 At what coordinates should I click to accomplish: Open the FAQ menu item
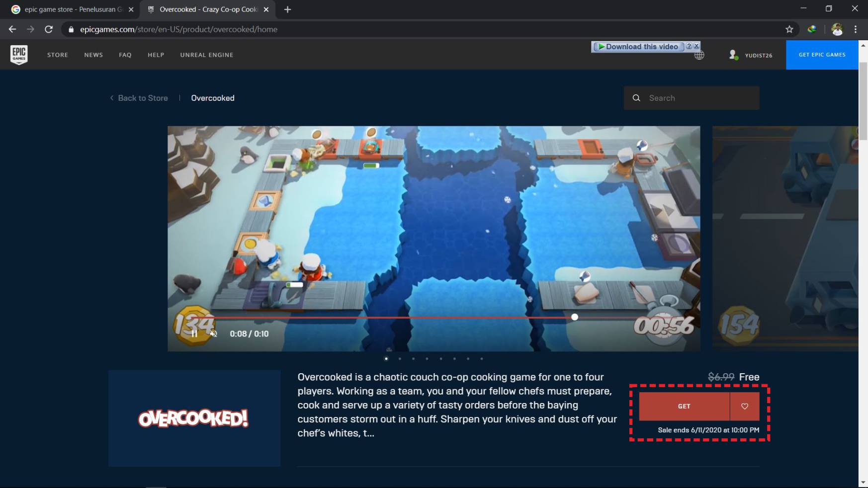coord(125,55)
